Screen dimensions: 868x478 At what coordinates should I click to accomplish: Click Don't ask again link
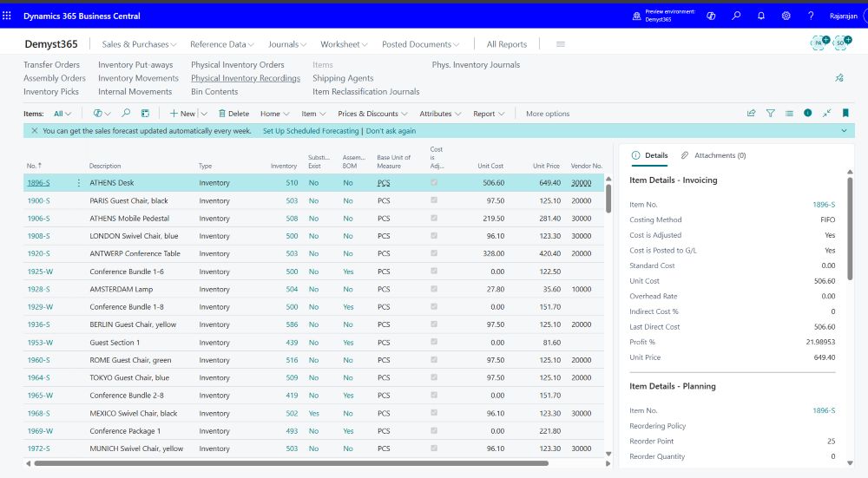[391, 131]
